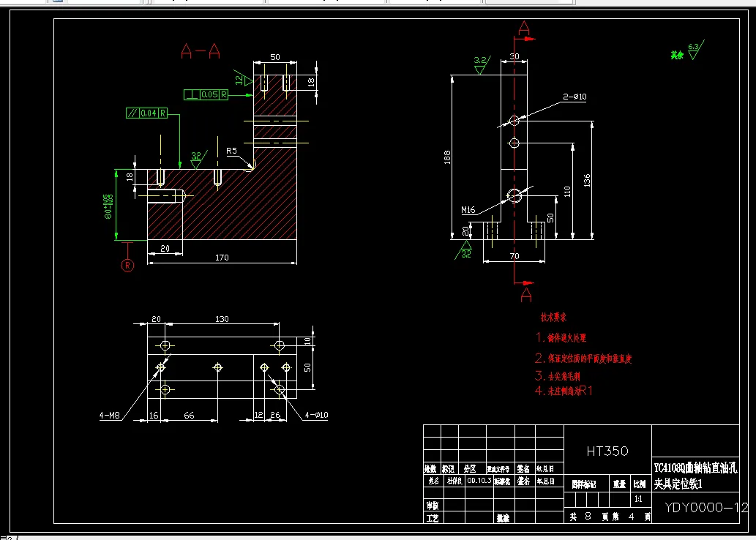The height and width of the screenshot is (540, 756).
Task: Click the 170 overall length dimension
Action: (x=222, y=258)
